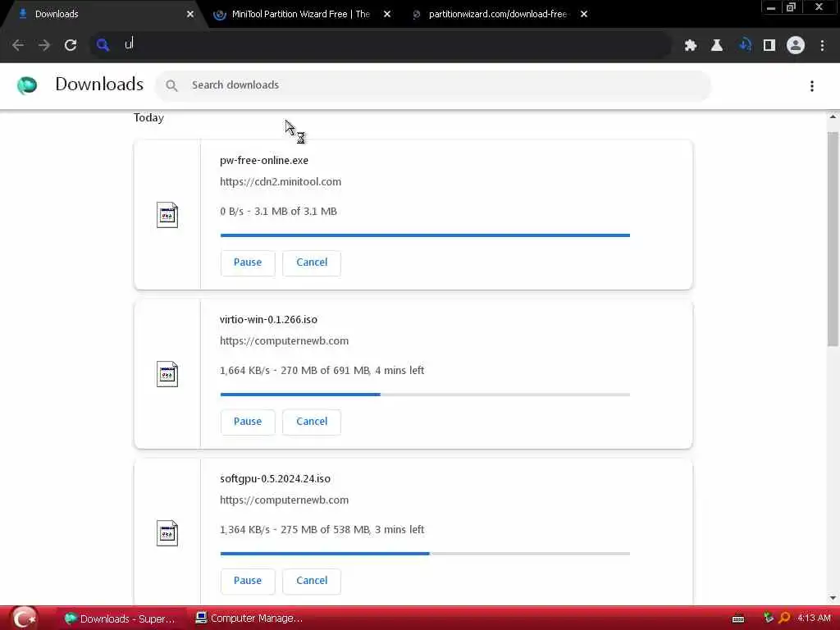The height and width of the screenshot is (630, 840).
Task: Click the magnifier in Search downloads
Action: pos(171,85)
